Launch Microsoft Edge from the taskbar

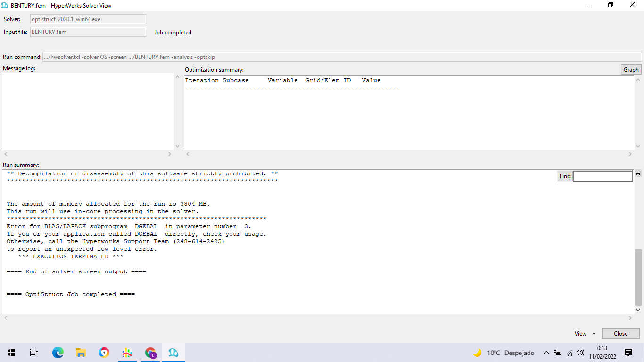coord(58,353)
